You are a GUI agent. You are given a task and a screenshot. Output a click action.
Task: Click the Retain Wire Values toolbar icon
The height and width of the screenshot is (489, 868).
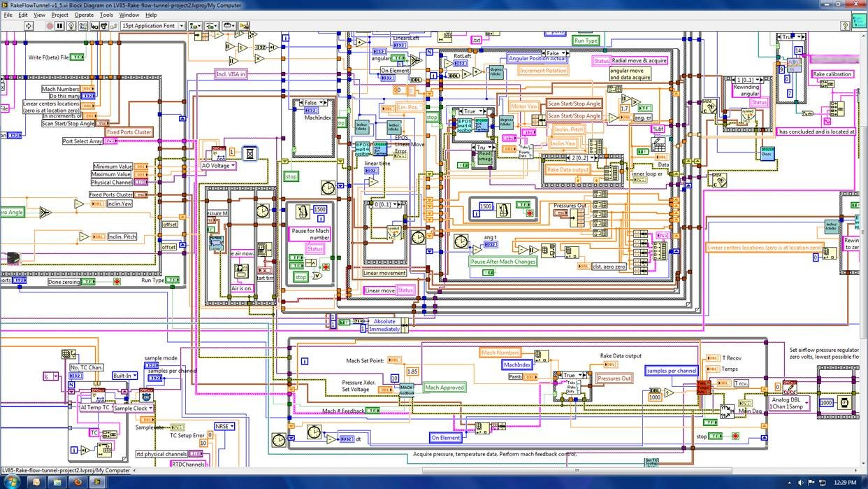point(82,26)
